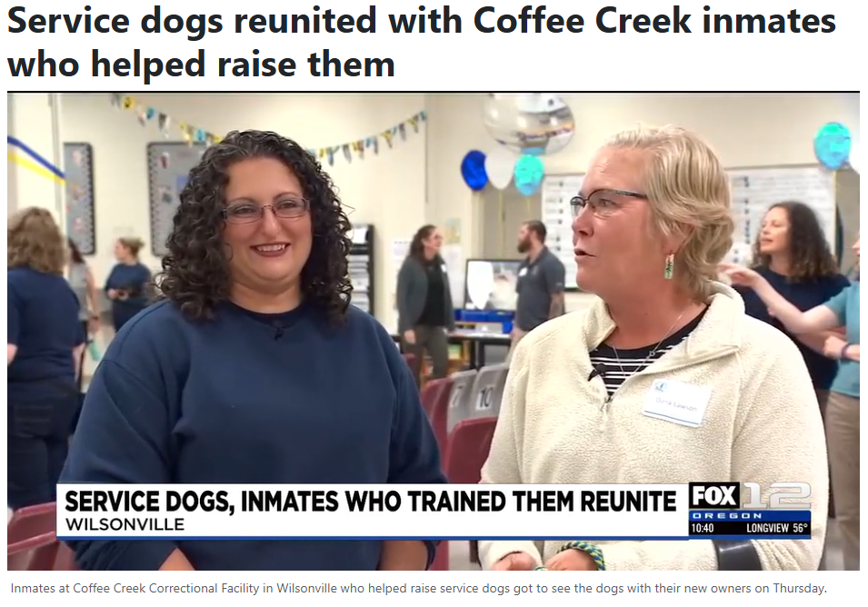Click the teal balloon in the upper right corner
Image resolution: width=868 pixels, height=607 pixels.
click(832, 145)
